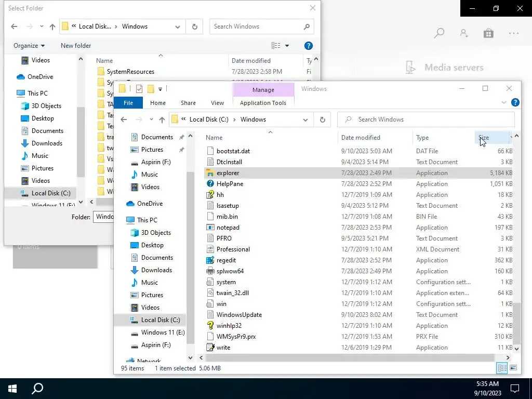Refresh the front Windows folder view

pyautogui.click(x=322, y=119)
